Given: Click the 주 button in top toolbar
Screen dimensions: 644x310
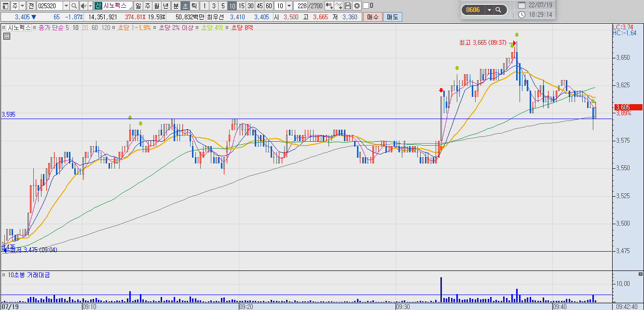Looking at the screenshot, I should [x=15, y=6].
